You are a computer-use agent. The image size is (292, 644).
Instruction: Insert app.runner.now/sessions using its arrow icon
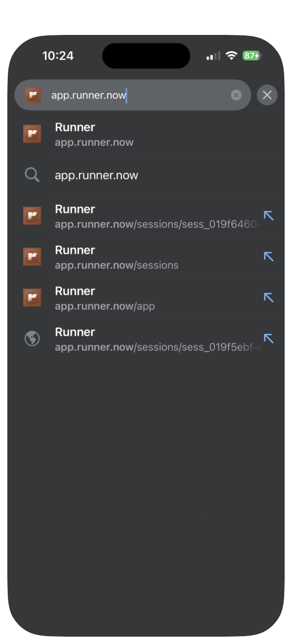coord(269,256)
